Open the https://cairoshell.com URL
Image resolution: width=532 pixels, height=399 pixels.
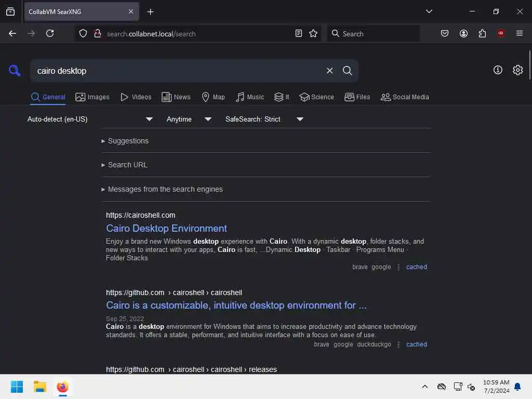pos(140,215)
